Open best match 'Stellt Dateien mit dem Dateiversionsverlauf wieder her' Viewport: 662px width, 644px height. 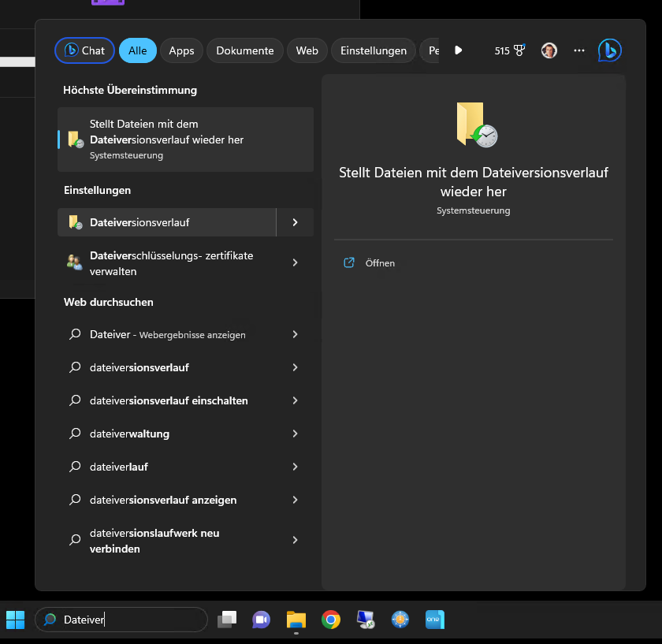[x=185, y=140]
